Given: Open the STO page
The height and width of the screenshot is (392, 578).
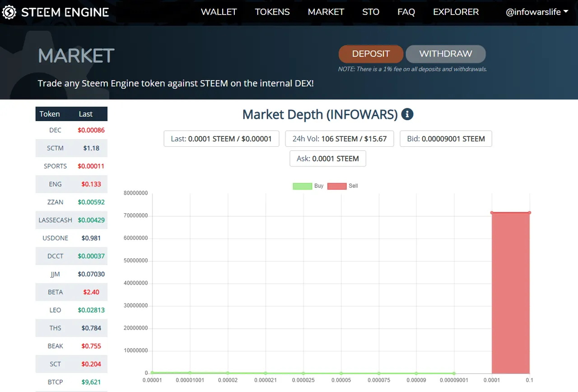Looking at the screenshot, I should pyautogui.click(x=371, y=12).
